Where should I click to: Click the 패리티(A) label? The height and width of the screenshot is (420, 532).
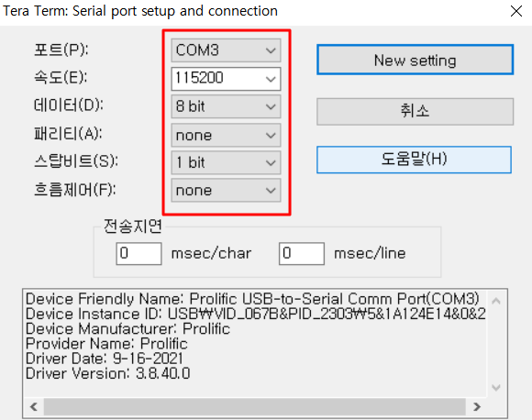[x=68, y=133]
